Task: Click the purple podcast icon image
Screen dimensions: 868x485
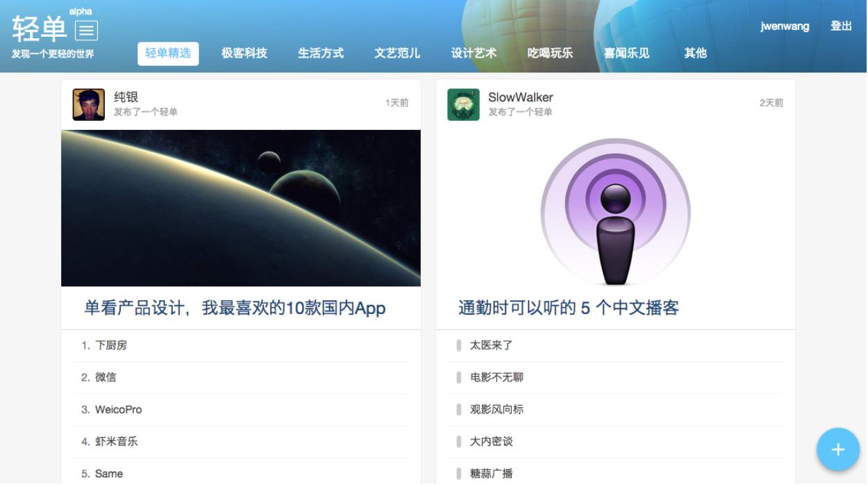Action: click(615, 212)
